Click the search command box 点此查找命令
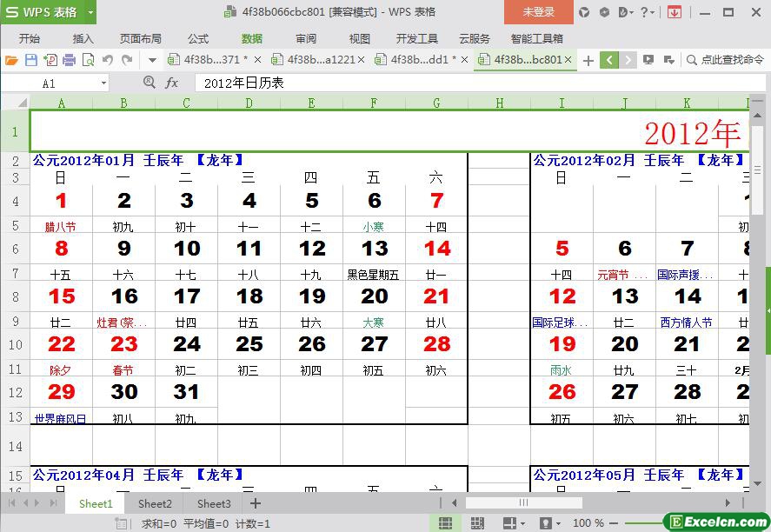The image size is (771, 532). pyautogui.click(x=725, y=60)
